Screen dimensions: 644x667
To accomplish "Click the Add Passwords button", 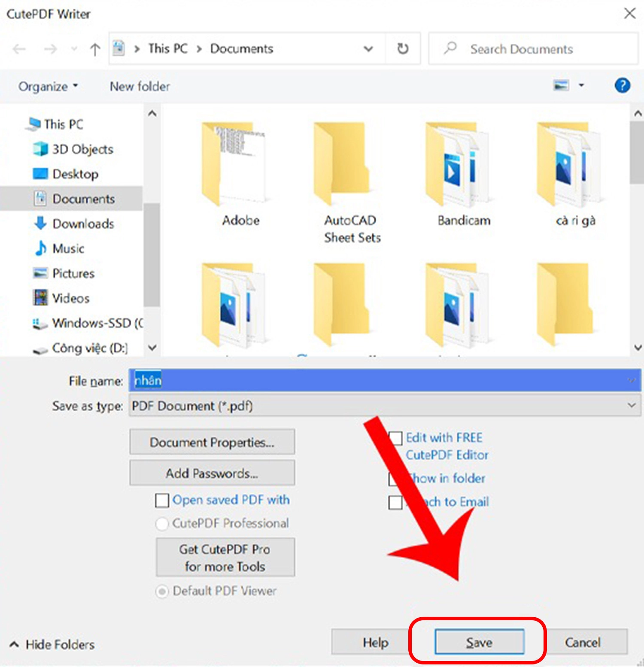I will coord(212,473).
